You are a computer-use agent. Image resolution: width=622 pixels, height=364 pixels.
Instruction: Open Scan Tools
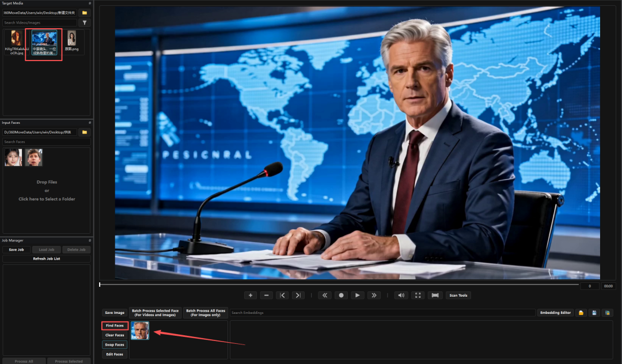click(458, 295)
